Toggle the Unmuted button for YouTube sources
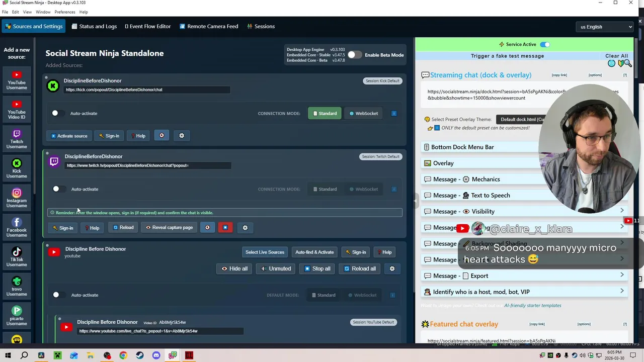 tap(276, 268)
